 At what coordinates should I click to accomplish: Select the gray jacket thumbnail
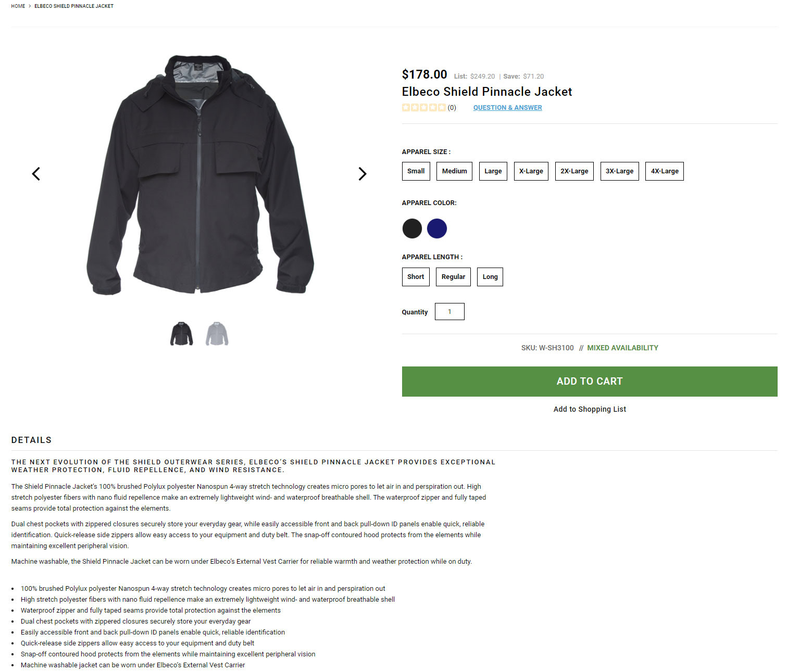pos(217,334)
